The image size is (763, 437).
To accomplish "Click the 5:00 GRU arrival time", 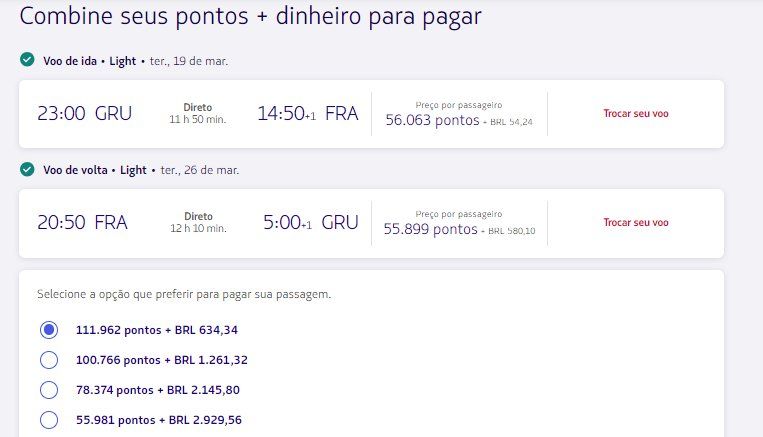I will (x=310, y=222).
